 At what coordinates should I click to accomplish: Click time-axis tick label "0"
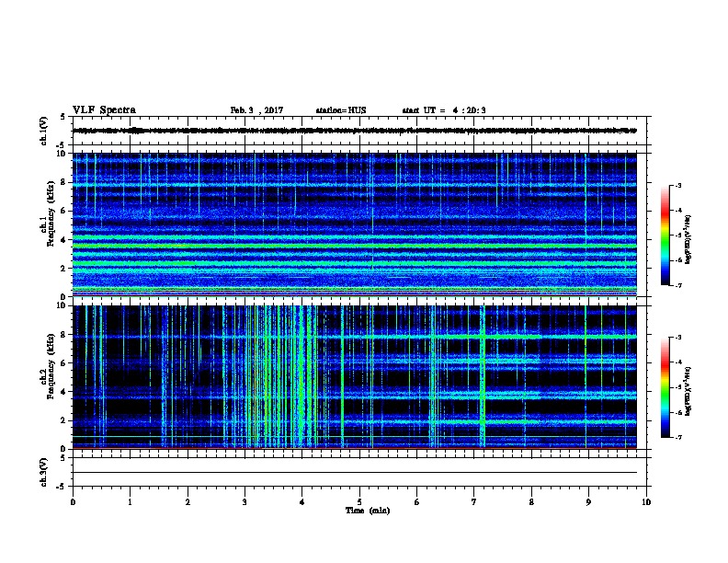73,502
